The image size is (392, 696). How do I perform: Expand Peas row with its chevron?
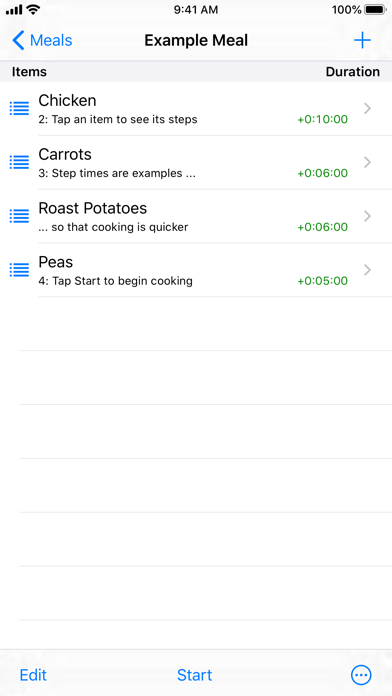[367, 270]
